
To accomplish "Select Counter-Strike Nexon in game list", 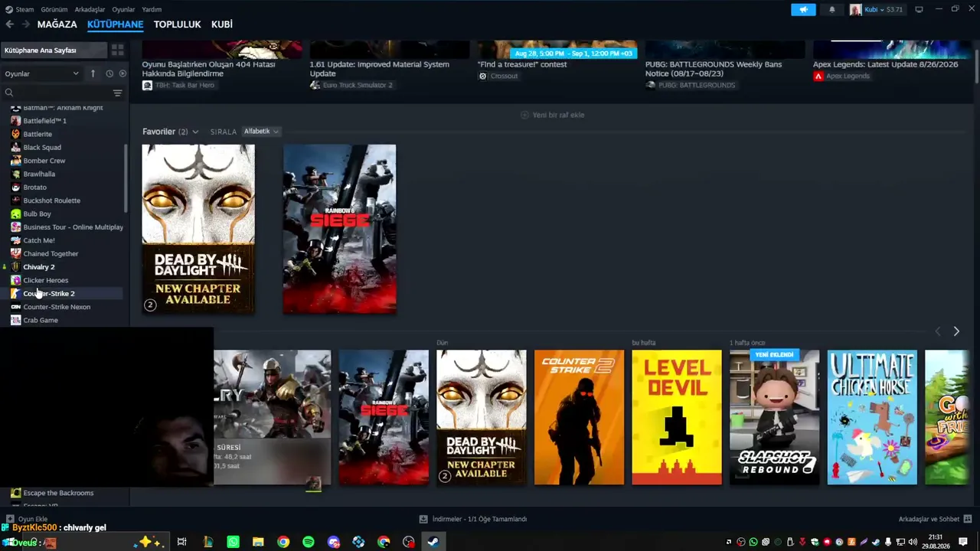I will (57, 307).
